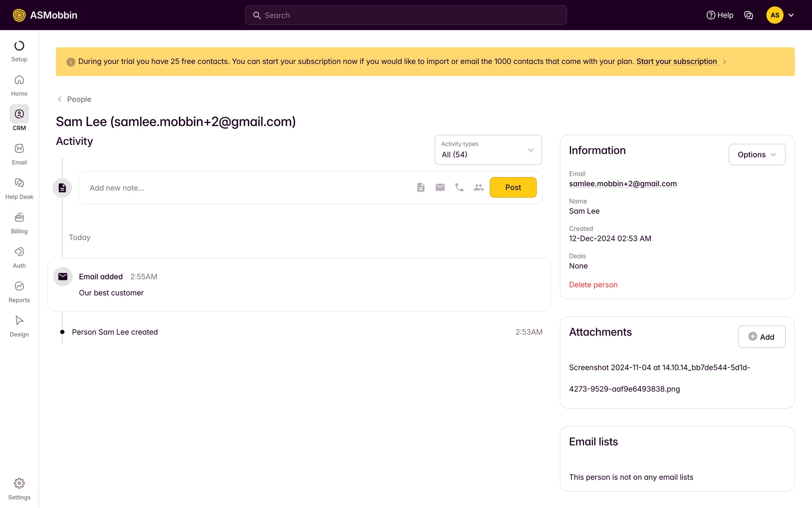Image resolution: width=812 pixels, height=508 pixels.
Task: Open the Options dropdown in Information
Action: 757,155
